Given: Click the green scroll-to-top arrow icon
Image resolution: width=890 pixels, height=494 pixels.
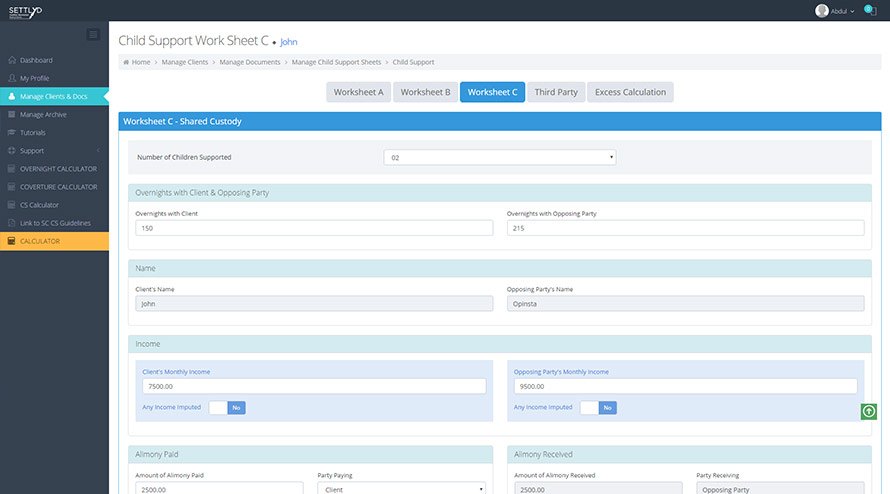Looking at the screenshot, I should point(869,411).
